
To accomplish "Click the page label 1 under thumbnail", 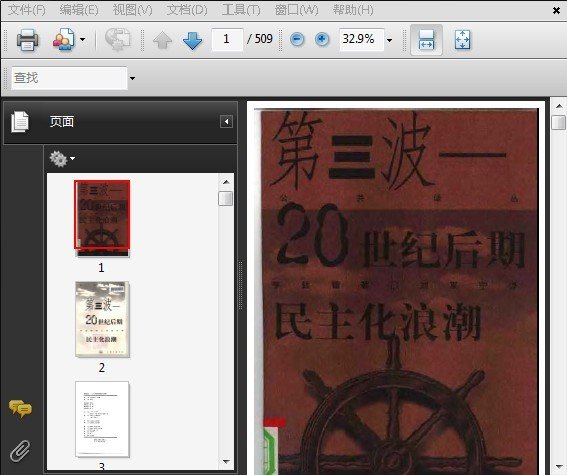I will (x=101, y=268).
